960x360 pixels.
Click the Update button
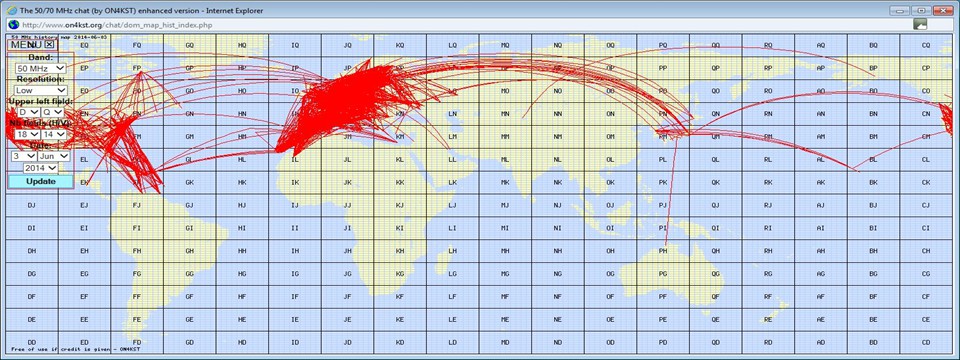[x=40, y=181]
